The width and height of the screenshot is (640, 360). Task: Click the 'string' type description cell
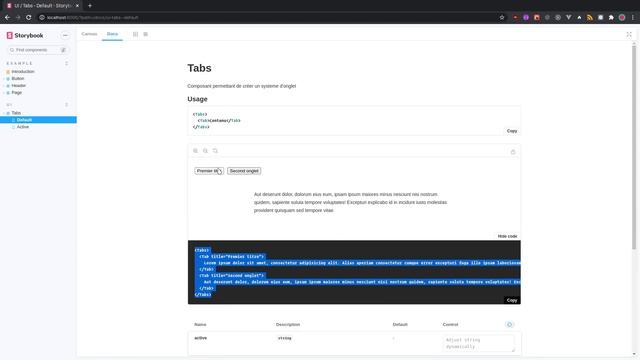(x=284, y=338)
